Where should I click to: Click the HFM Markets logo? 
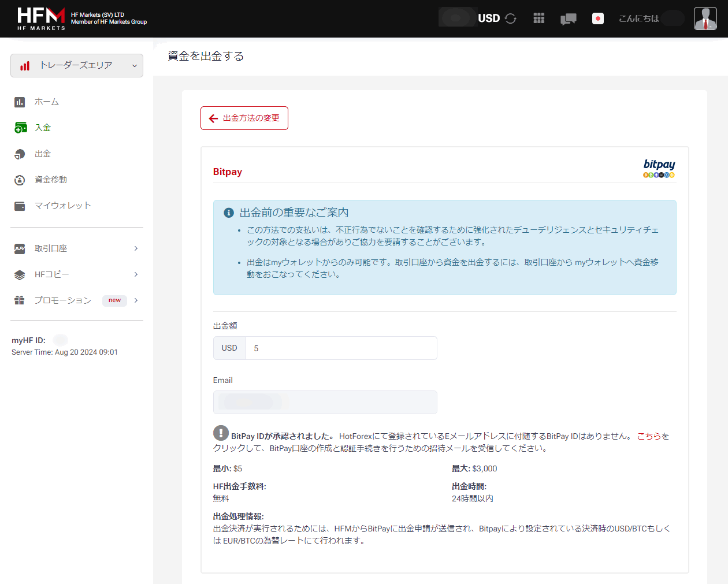tap(41, 18)
